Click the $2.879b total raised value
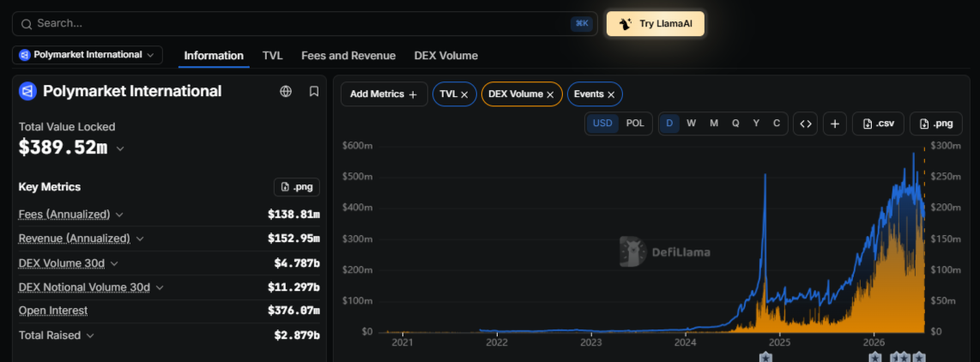The height and width of the screenshot is (362, 980). pos(297,335)
